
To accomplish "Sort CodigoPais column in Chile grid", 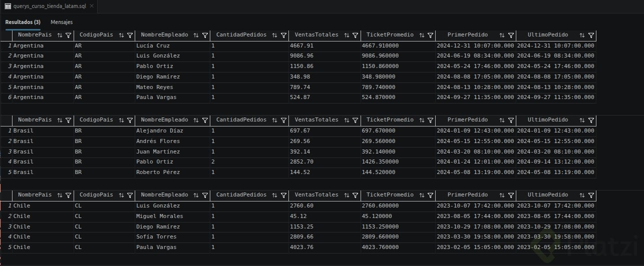I will (122, 195).
